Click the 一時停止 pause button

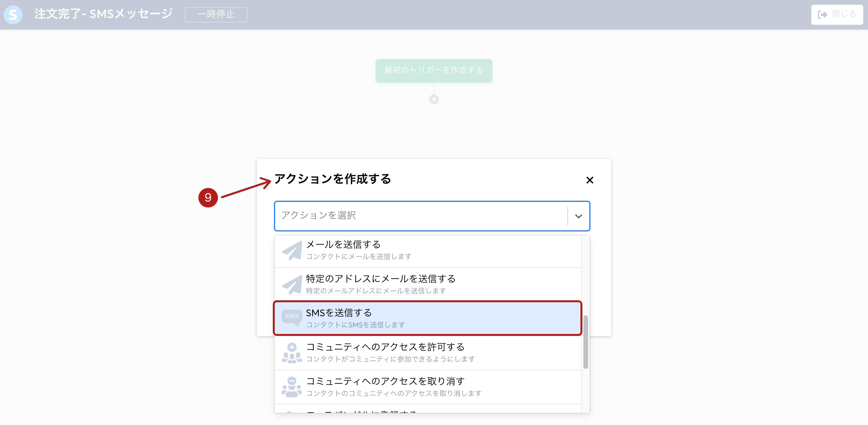tap(216, 14)
